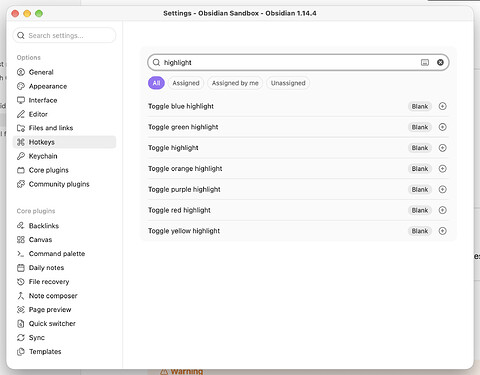Image resolution: width=480 pixels, height=375 pixels.
Task: Click Blank hotkey for Toggle highlight
Action: 420,148
